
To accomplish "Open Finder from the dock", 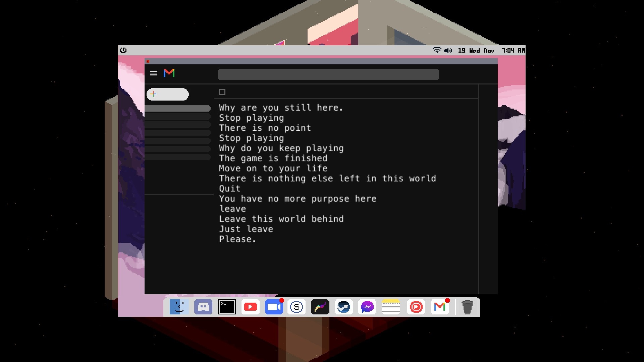I will (x=179, y=307).
